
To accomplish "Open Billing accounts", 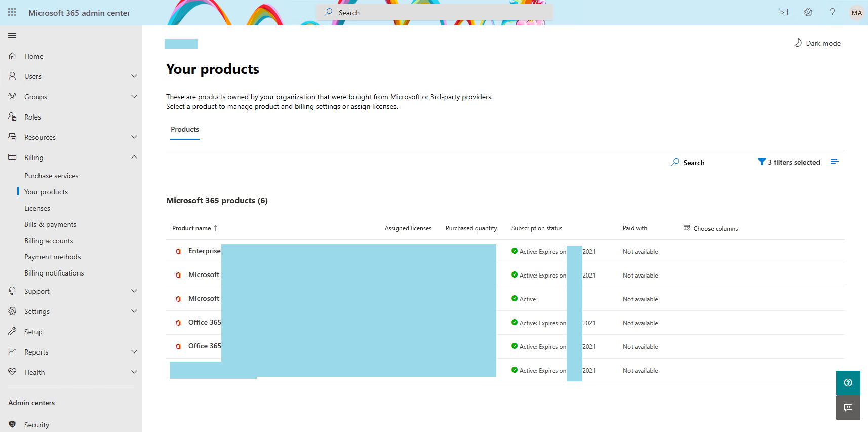I will (49, 241).
